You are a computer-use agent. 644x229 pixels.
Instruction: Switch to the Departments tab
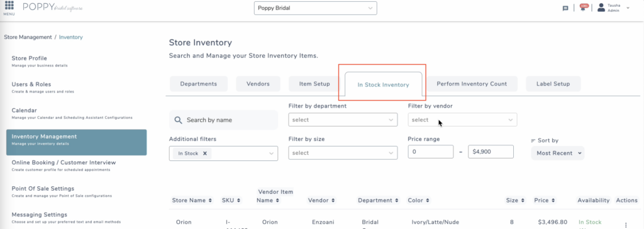coord(199,84)
